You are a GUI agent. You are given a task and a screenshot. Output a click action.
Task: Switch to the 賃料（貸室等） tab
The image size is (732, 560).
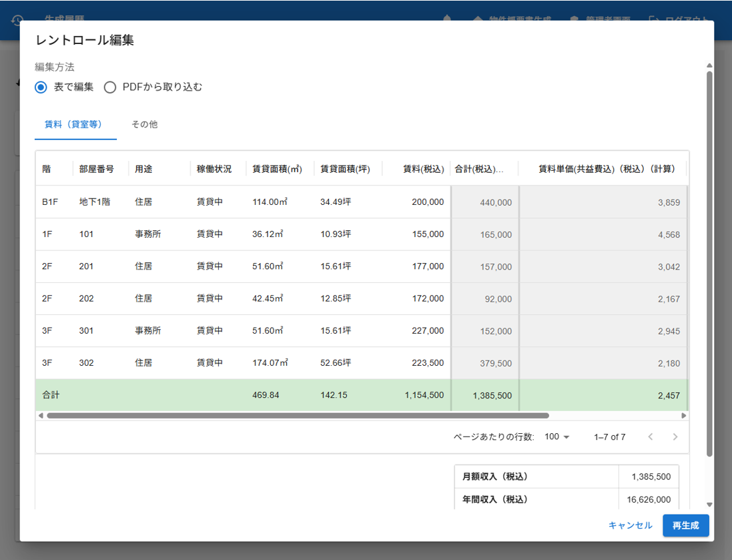coord(75,125)
